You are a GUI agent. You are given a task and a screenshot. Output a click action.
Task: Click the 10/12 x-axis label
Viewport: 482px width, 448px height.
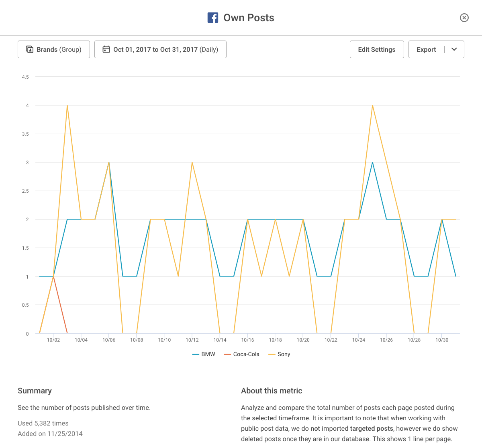[192, 340]
